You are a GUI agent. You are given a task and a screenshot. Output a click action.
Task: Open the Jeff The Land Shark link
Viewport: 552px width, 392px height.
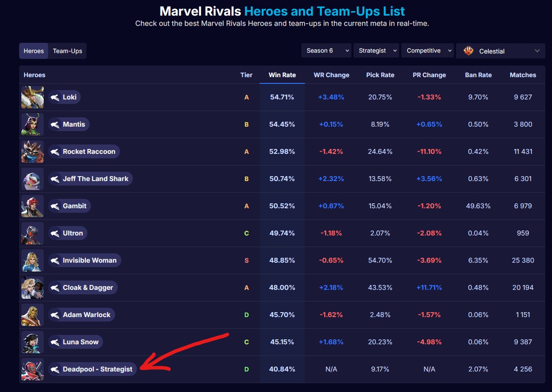point(90,179)
